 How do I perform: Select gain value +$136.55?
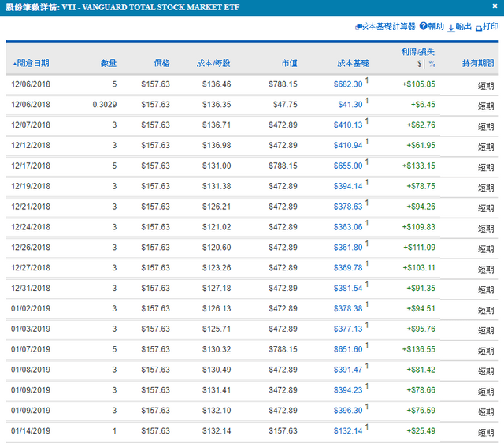coord(418,349)
